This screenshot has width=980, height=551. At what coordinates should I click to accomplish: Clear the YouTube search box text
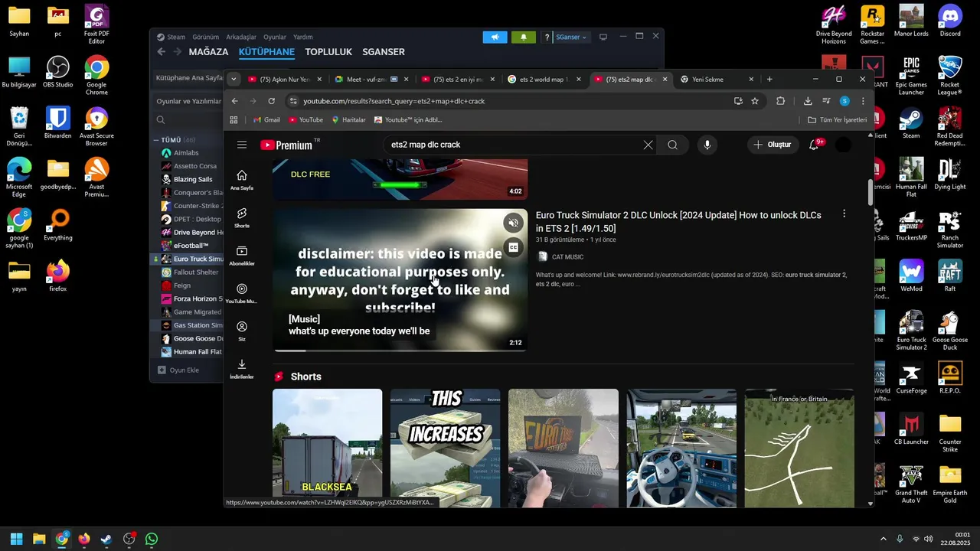pyautogui.click(x=648, y=145)
